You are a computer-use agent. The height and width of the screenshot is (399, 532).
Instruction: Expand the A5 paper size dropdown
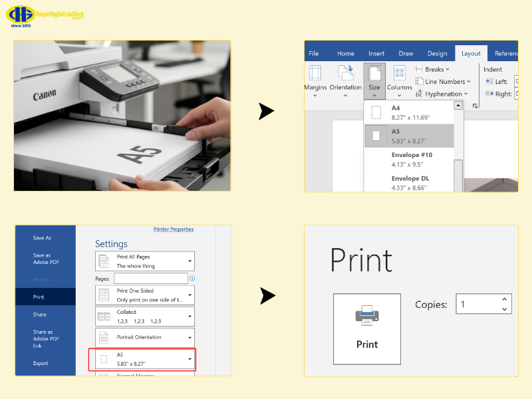coord(190,359)
